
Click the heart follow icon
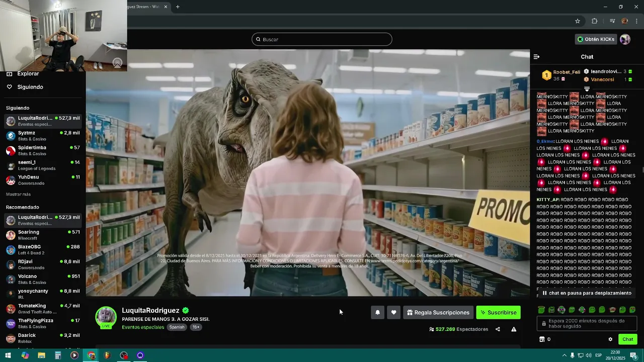point(393,313)
